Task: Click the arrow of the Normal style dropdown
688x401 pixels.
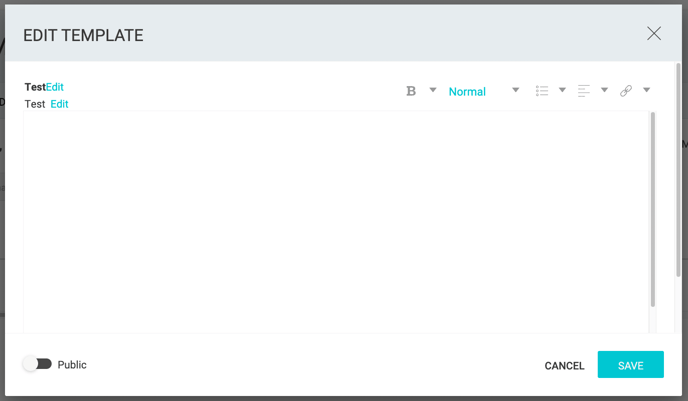Action: (x=516, y=90)
